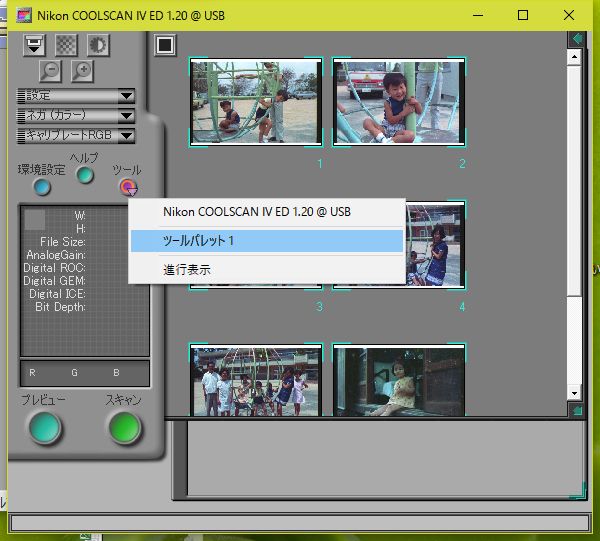
Task: Open the ネガ (カラー) film type dropdown
Action: [76, 116]
